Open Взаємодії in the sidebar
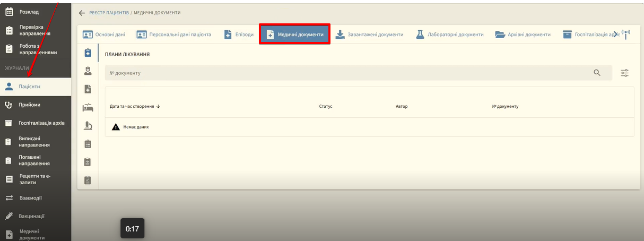 point(36,197)
